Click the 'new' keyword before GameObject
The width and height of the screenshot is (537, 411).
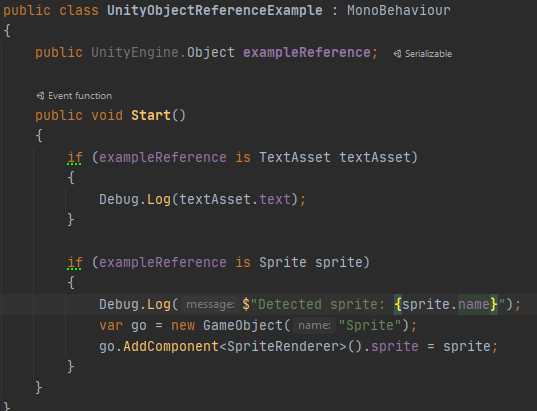(x=183, y=325)
